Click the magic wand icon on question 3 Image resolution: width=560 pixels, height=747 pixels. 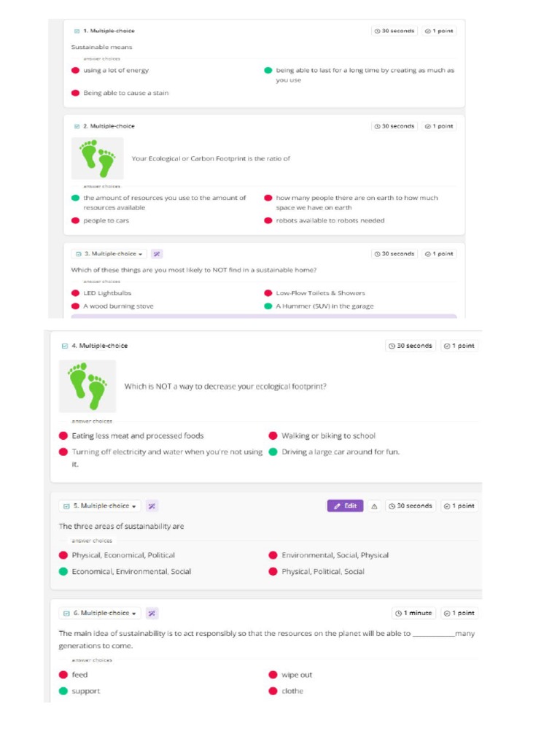(157, 254)
